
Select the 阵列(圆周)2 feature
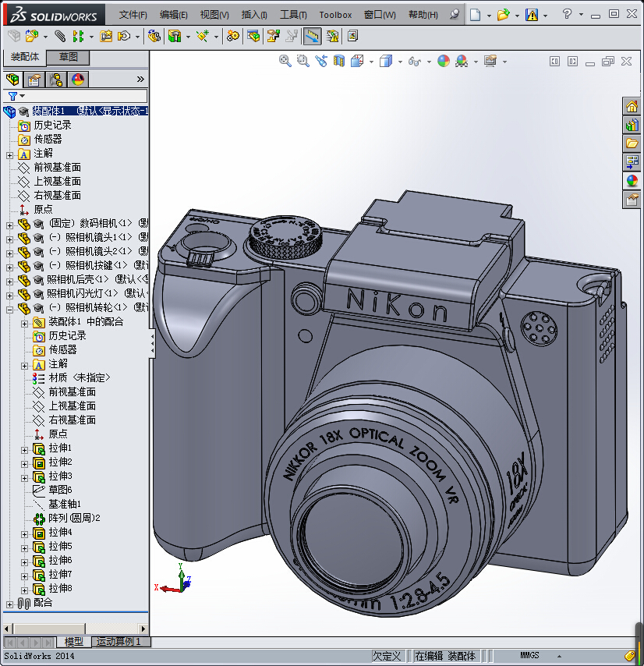pos(74,518)
